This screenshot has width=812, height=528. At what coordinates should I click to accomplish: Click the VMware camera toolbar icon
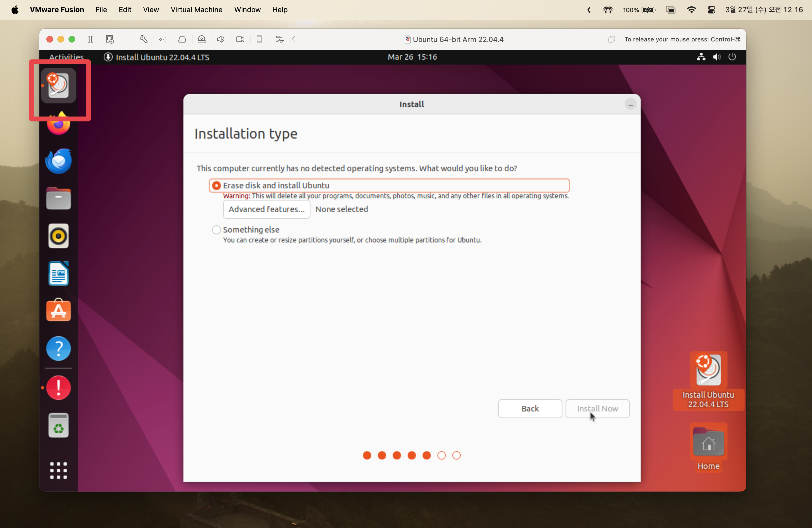point(240,39)
